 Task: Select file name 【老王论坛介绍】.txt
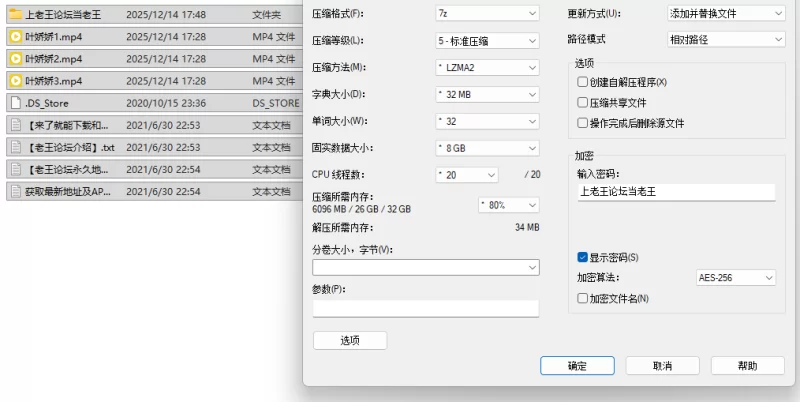pos(71,147)
